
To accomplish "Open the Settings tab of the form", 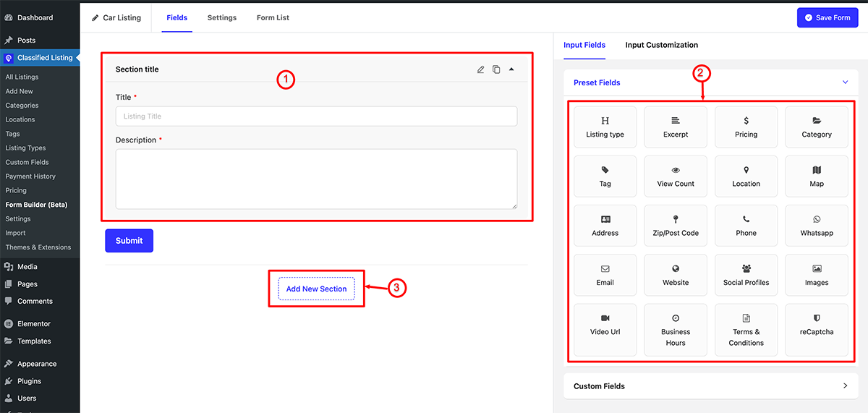I will (x=221, y=17).
